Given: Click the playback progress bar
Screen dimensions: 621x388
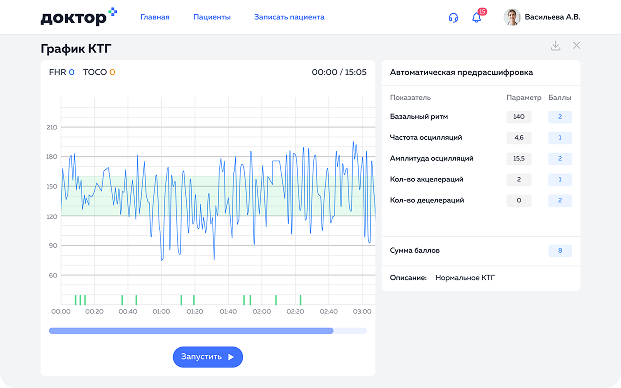Looking at the screenshot, I should point(208,331).
